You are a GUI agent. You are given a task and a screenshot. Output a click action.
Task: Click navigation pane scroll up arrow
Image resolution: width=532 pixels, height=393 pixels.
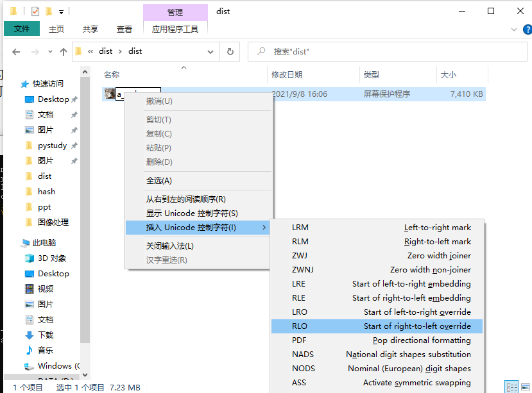tap(85, 72)
